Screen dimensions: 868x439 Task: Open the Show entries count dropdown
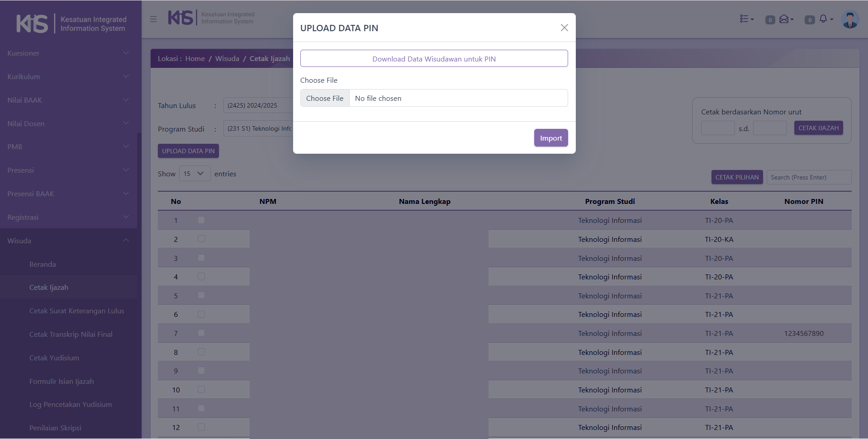194,174
